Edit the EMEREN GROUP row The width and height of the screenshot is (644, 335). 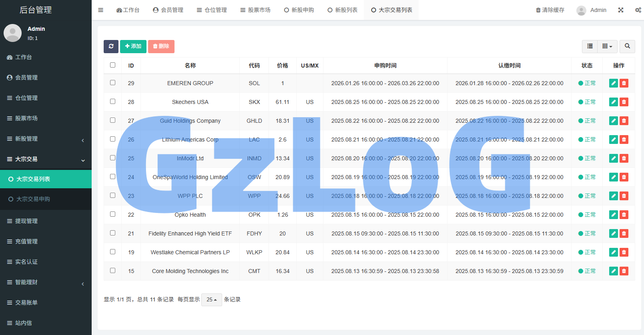pos(613,83)
